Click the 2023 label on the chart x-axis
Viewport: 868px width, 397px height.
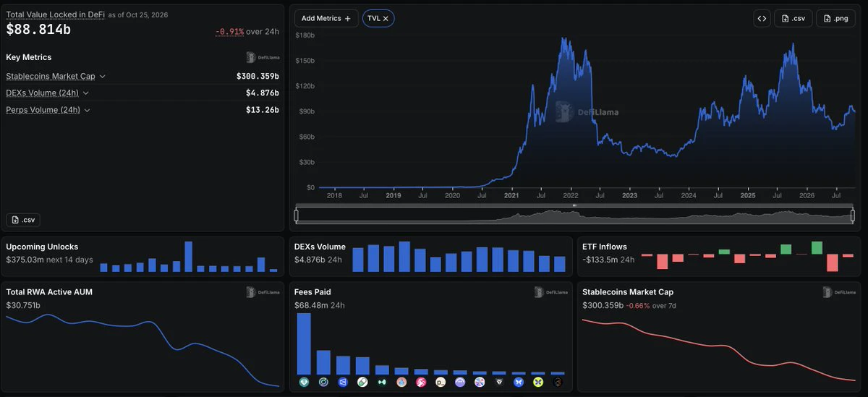(629, 195)
